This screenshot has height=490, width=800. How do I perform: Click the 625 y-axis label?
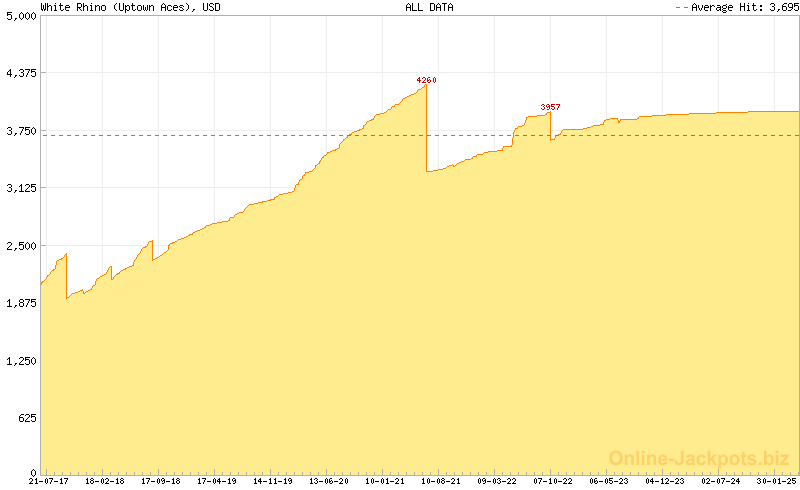tap(26, 418)
